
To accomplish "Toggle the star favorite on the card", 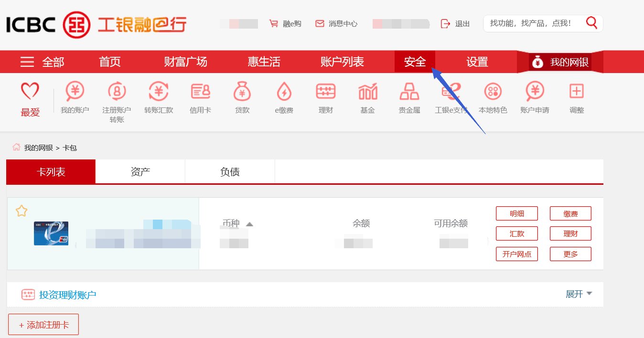I will 21,211.
